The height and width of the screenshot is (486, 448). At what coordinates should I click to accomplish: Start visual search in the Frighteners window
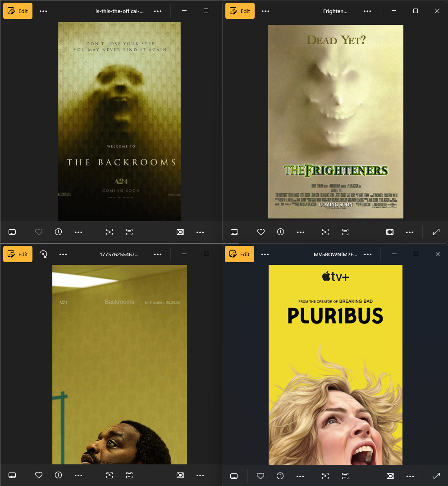click(325, 232)
